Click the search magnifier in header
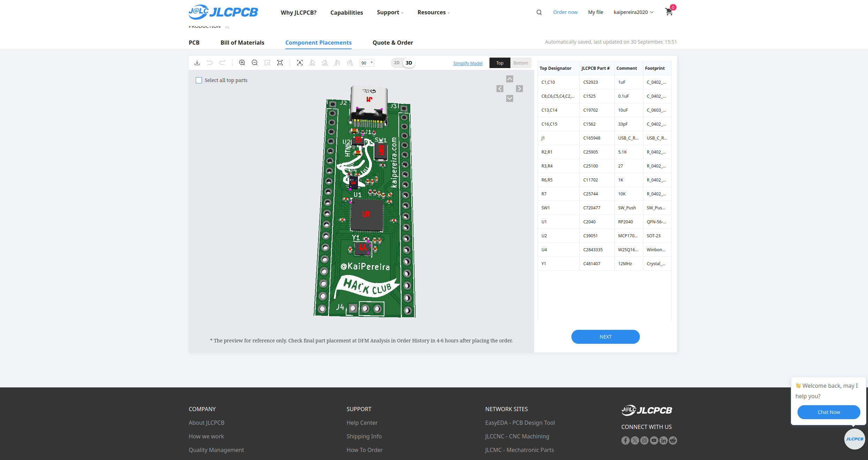868x460 pixels. (x=539, y=12)
